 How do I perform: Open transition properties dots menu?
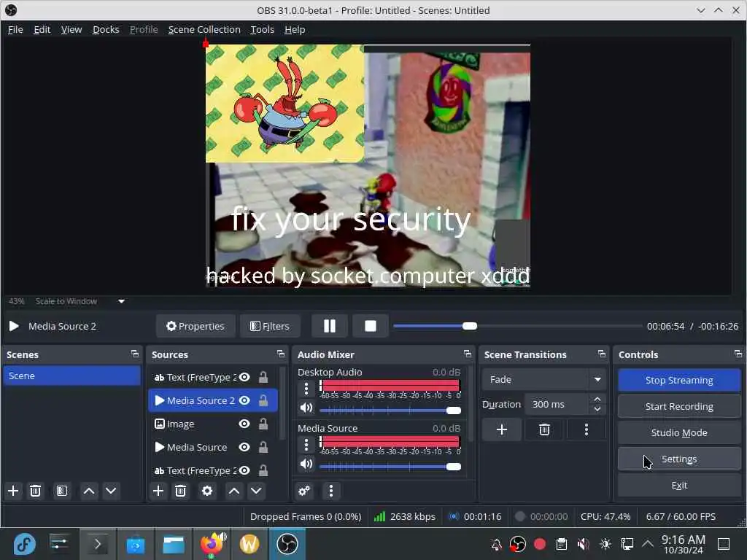pyautogui.click(x=587, y=429)
